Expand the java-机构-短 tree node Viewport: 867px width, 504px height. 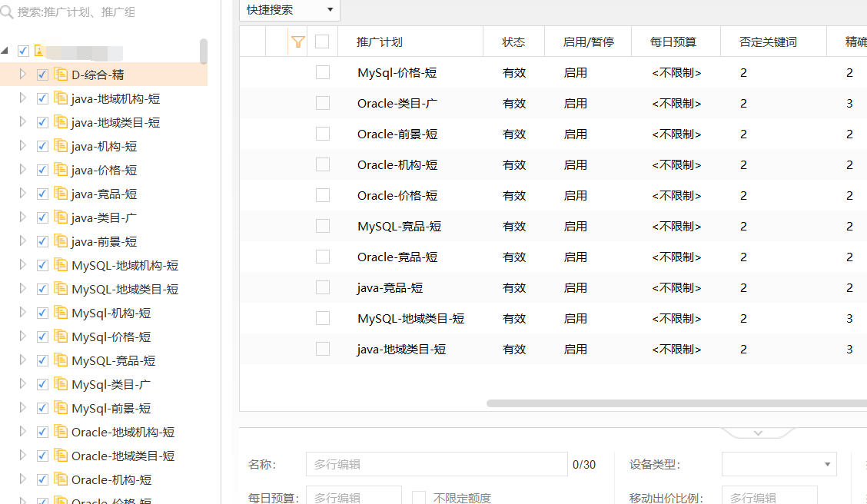point(22,144)
